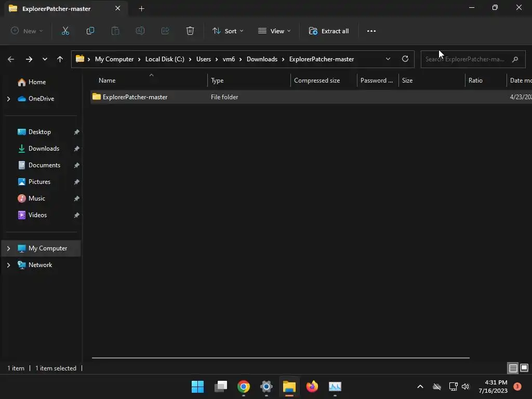Click the OneDrive cloud tray icon
Screen dimensions: 532x399
(437, 387)
